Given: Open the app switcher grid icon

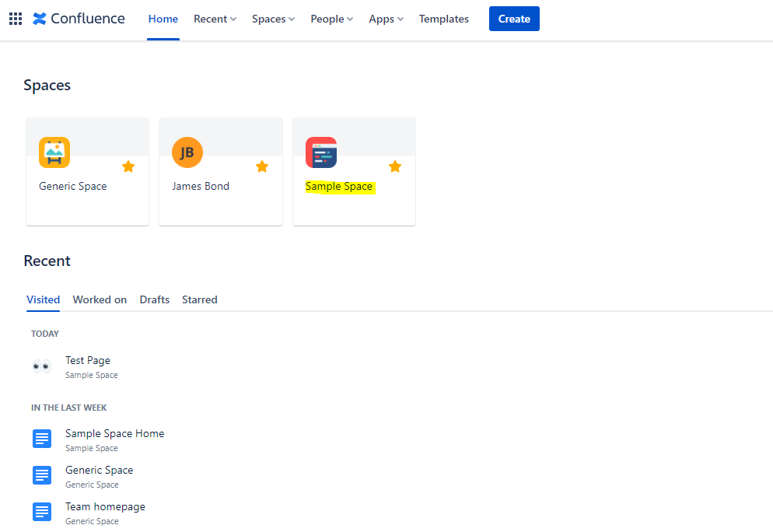Looking at the screenshot, I should (16, 19).
